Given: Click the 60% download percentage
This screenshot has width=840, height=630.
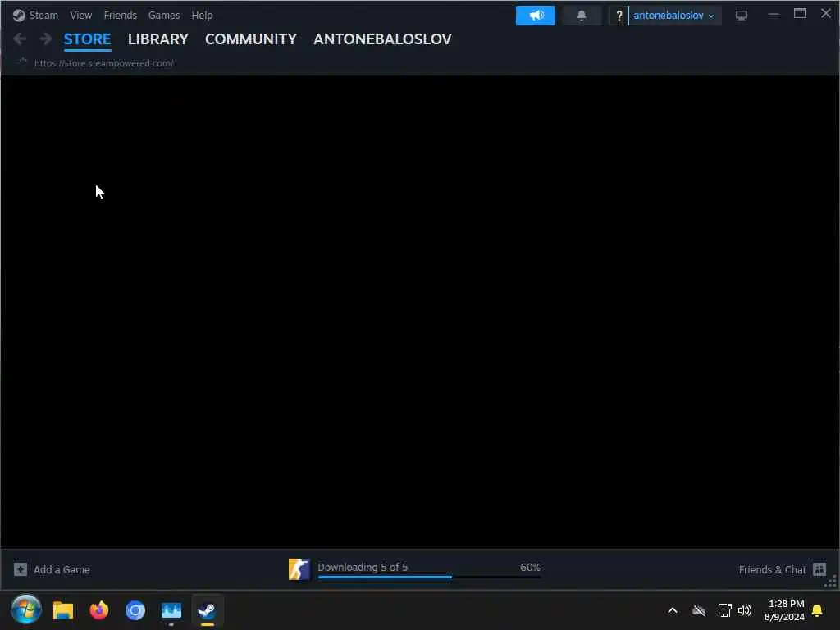Looking at the screenshot, I should tap(530, 567).
